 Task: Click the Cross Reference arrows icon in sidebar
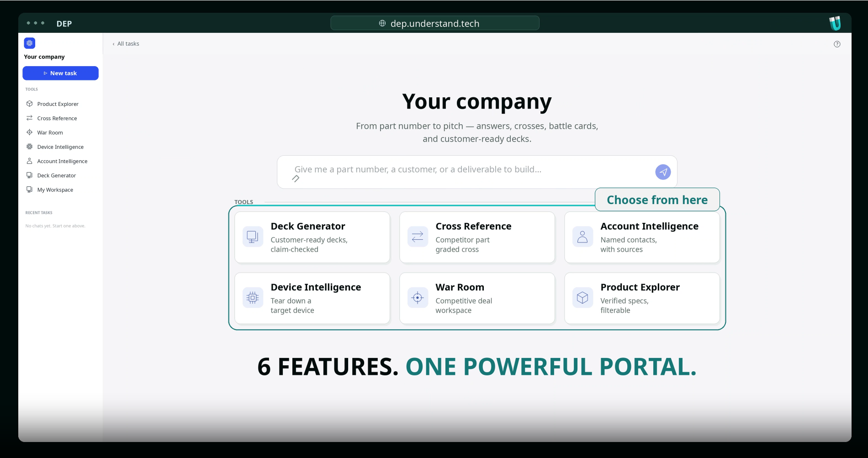(x=30, y=118)
